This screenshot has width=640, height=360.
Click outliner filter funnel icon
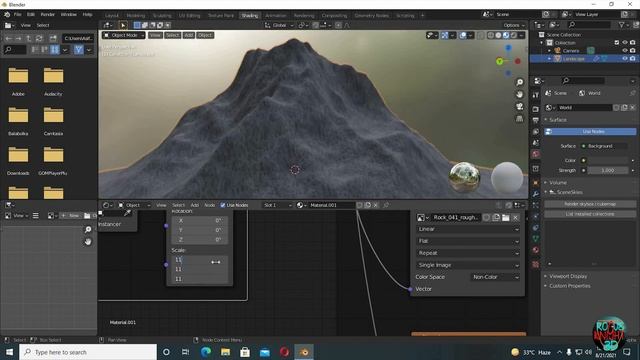621,25
